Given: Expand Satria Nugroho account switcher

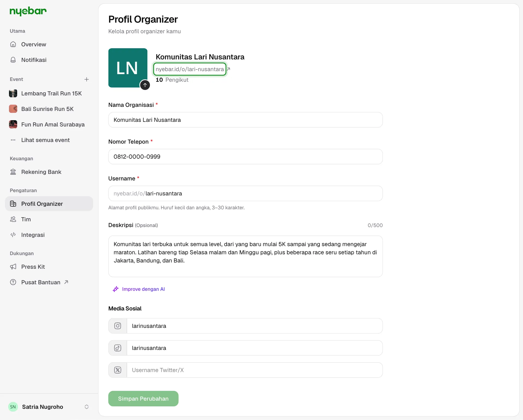Looking at the screenshot, I should pyautogui.click(x=87, y=407).
